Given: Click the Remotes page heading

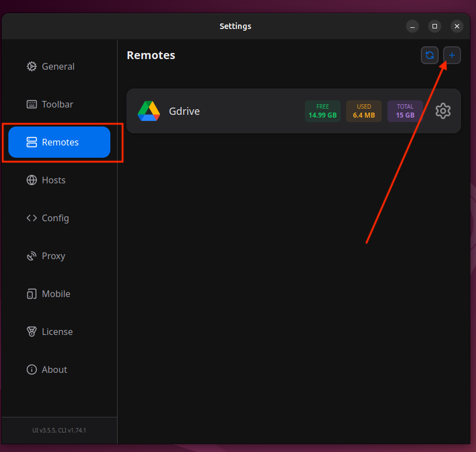Looking at the screenshot, I should point(151,55).
